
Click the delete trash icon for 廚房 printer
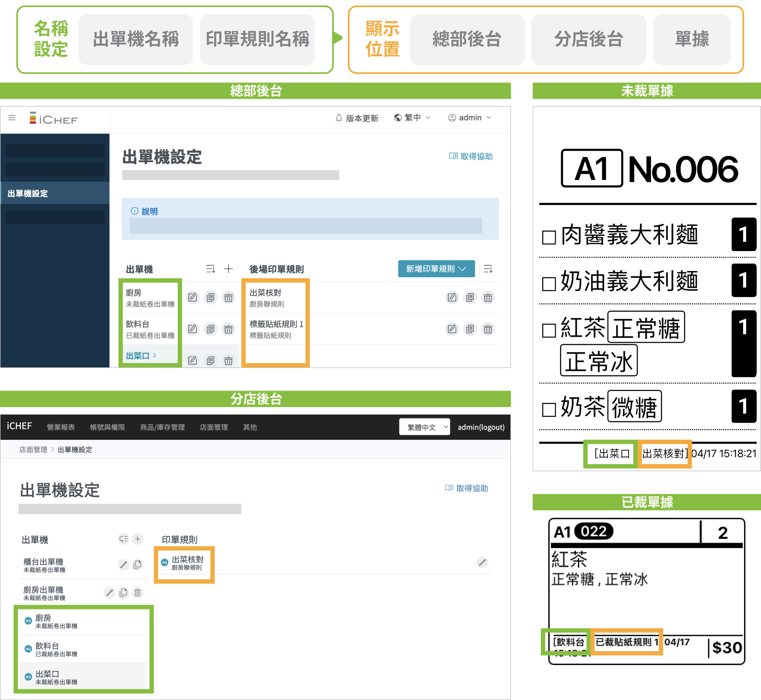tap(228, 297)
